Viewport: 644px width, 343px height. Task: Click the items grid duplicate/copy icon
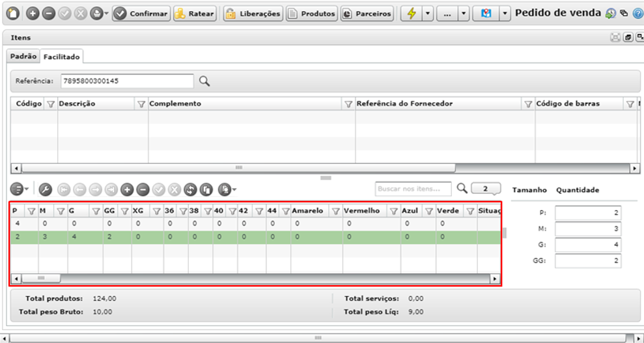(206, 189)
